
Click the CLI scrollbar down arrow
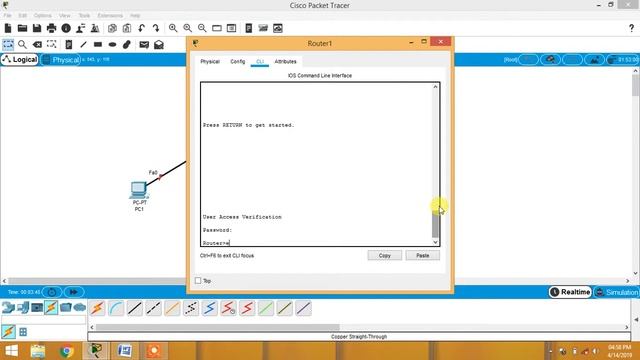(x=435, y=242)
